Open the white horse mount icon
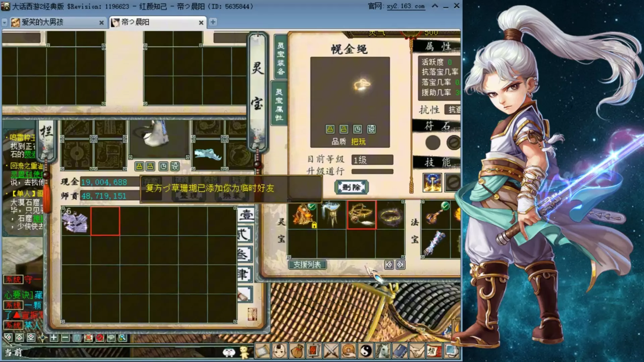The image size is (644, 362). tap(383, 351)
